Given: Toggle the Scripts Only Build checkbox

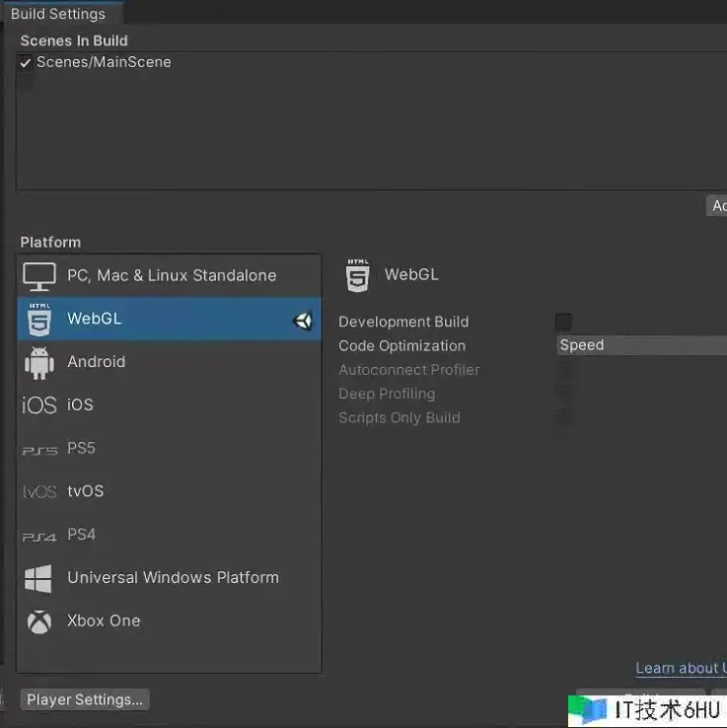Looking at the screenshot, I should point(563,418).
